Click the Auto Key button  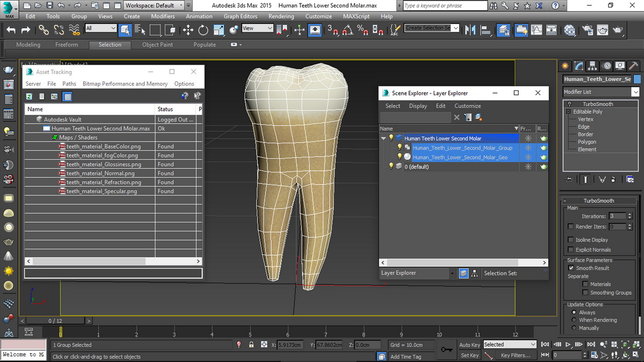(469, 345)
